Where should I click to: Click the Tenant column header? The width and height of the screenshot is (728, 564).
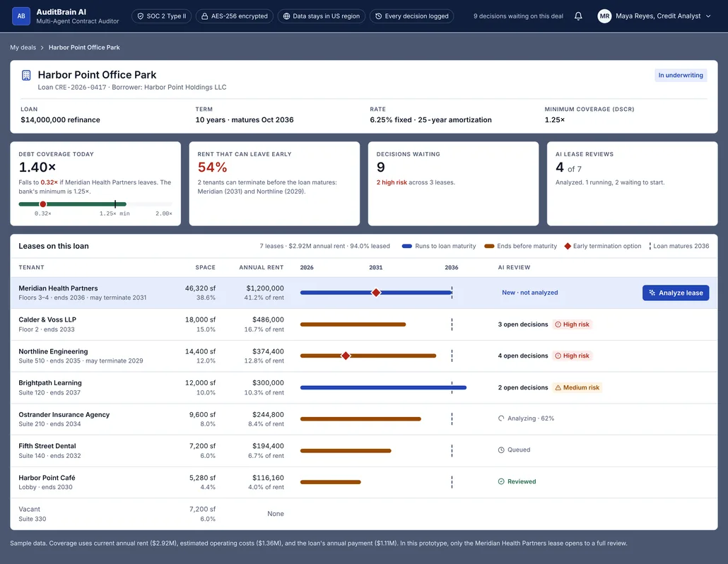pyautogui.click(x=31, y=267)
